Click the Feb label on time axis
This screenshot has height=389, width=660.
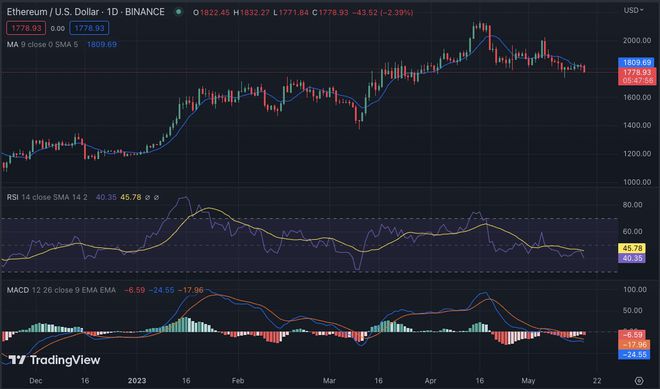coord(238,381)
